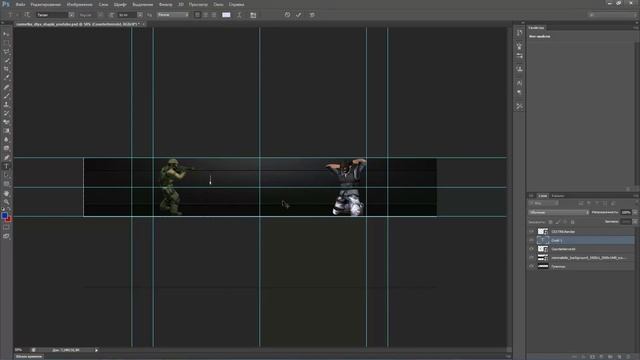Open the Filter menu
Image resolution: width=640 pixels, height=360 pixels.
click(x=165, y=4)
